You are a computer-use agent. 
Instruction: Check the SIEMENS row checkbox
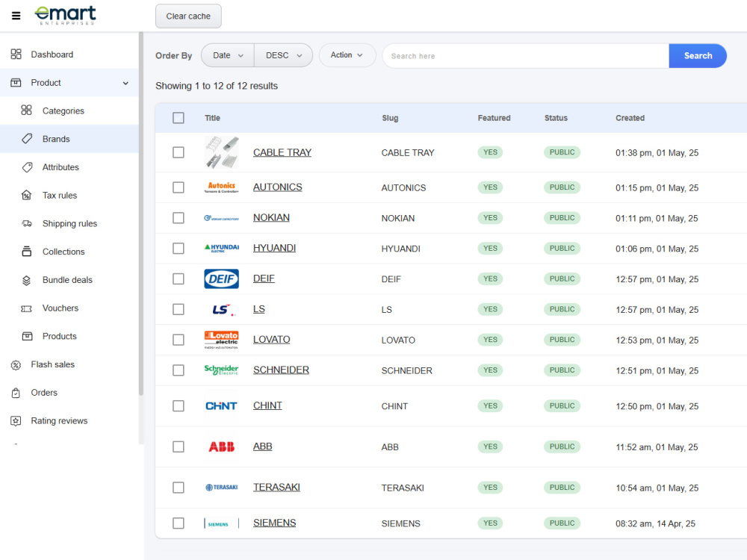[x=179, y=523]
